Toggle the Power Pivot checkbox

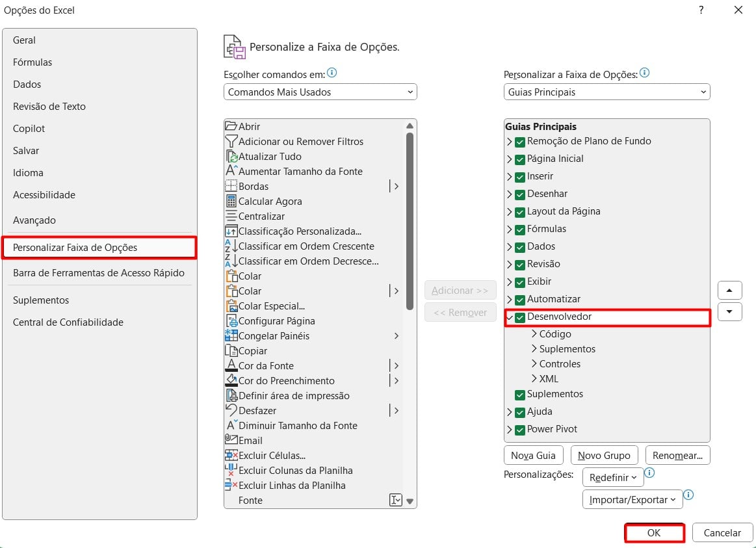[520, 430]
